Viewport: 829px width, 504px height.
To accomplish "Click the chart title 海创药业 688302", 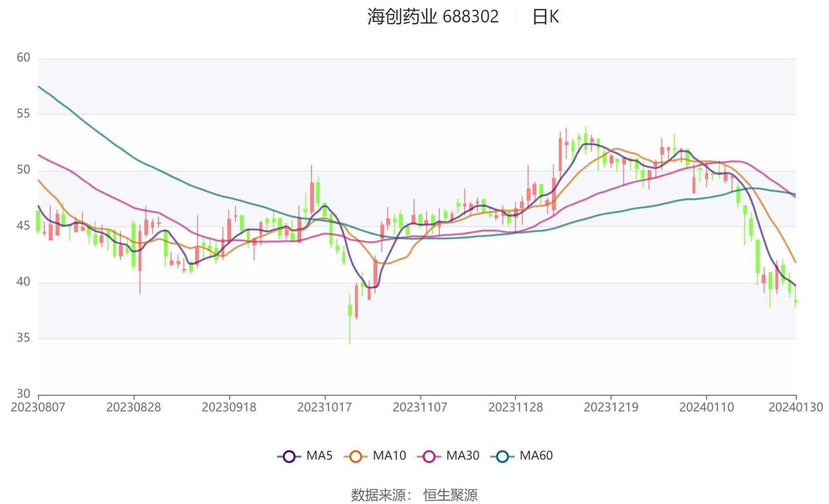I will coord(433,17).
